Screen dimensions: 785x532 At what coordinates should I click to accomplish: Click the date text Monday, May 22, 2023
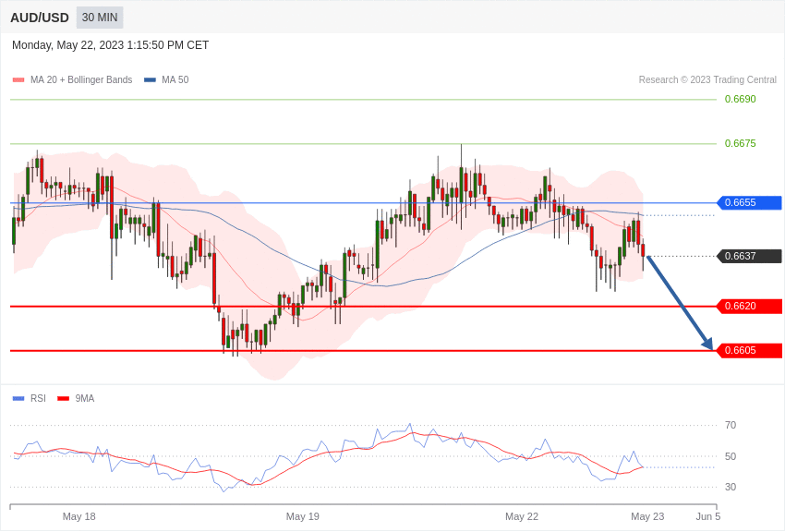click(68, 45)
